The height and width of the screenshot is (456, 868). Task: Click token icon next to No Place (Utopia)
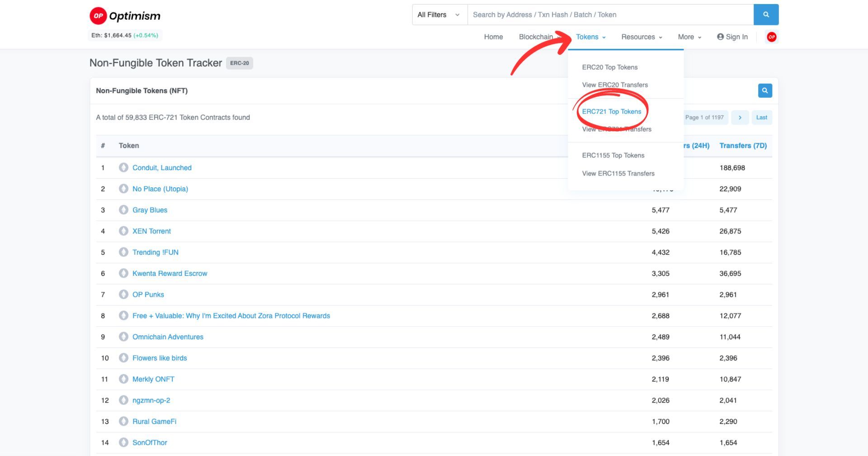(x=123, y=189)
